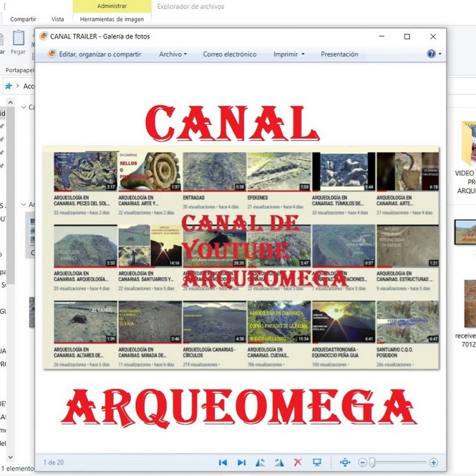
Task: Open Vista tab in File Explorer
Action: coord(57,19)
